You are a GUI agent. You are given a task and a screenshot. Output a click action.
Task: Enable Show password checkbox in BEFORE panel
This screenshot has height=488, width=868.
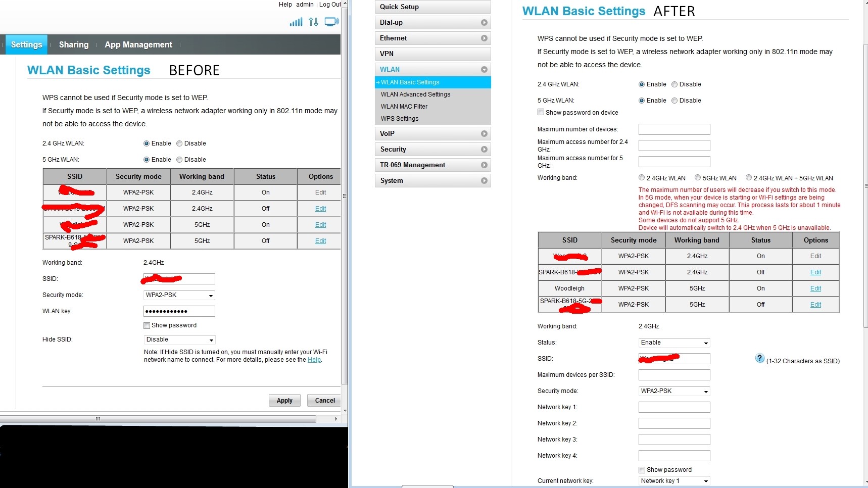coord(147,326)
